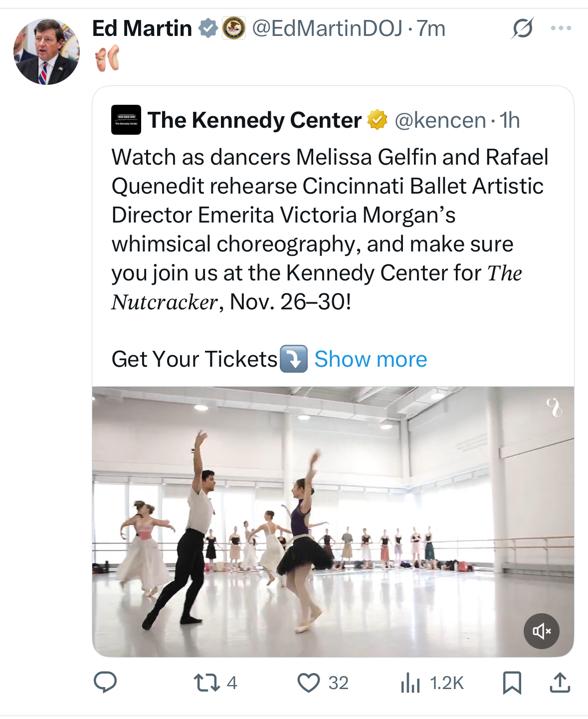Viewport: 588px width, 719px height.
Task: Open the 7m timestamp of the post
Action: pyautogui.click(x=431, y=28)
